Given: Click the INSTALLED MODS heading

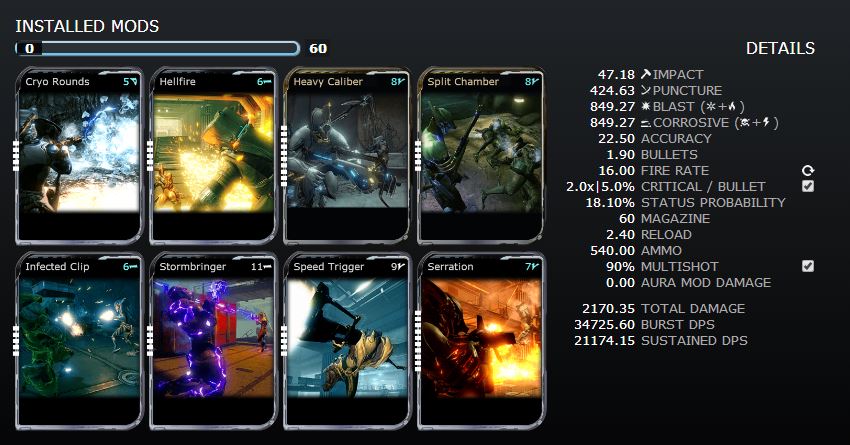Looking at the screenshot, I should click(87, 26).
